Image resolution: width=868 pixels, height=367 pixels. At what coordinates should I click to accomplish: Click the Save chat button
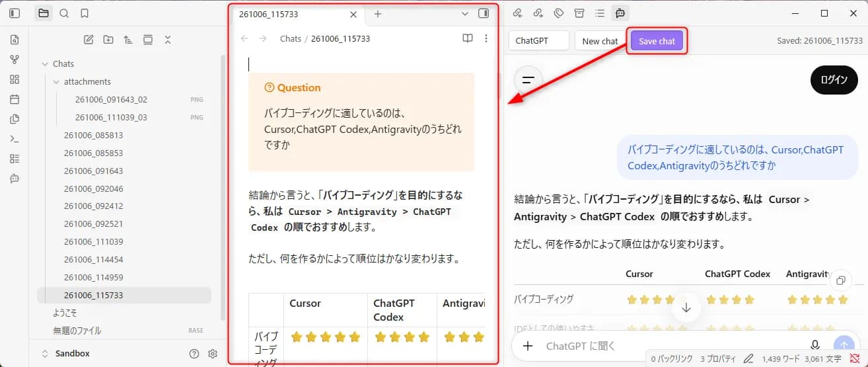657,40
